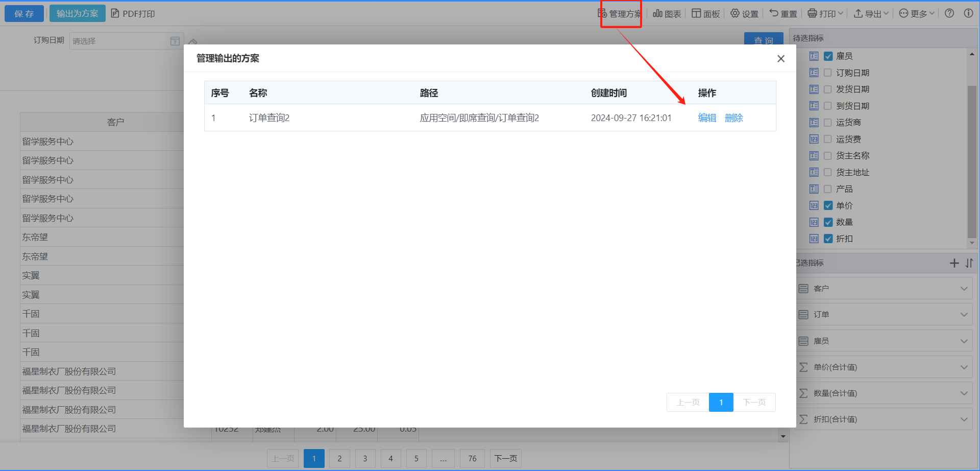This screenshot has height=471, width=980.
Task: Close the 管理输出的方案 dialog
Action: tap(780, 59)
